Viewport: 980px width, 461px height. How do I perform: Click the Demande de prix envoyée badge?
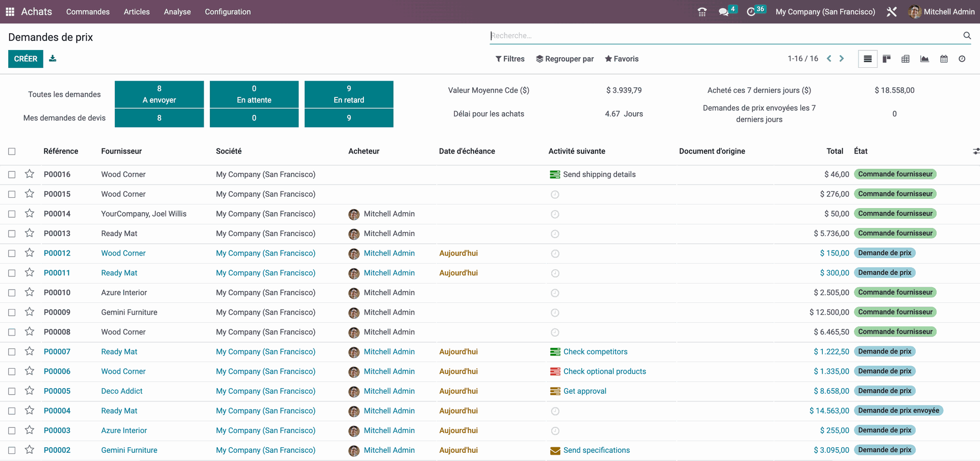(898, 411)
